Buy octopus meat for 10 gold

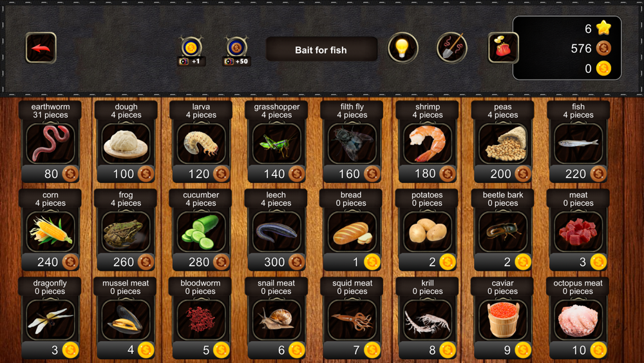click(578, 350)
